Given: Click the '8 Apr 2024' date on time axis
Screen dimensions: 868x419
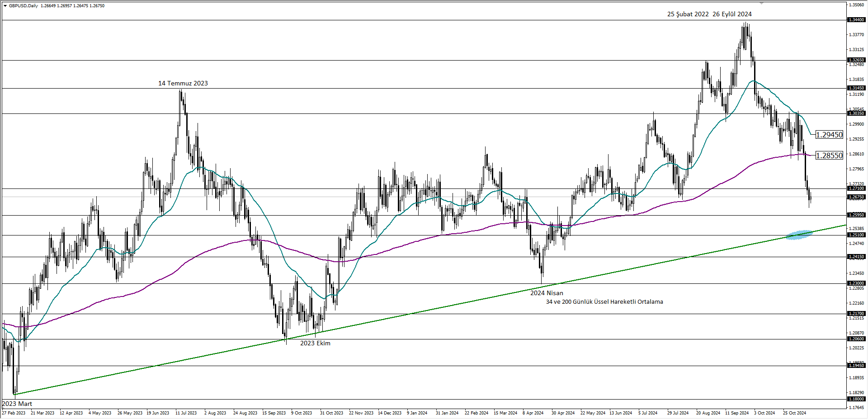Looking at the screenshot, I should coord(533,413).
